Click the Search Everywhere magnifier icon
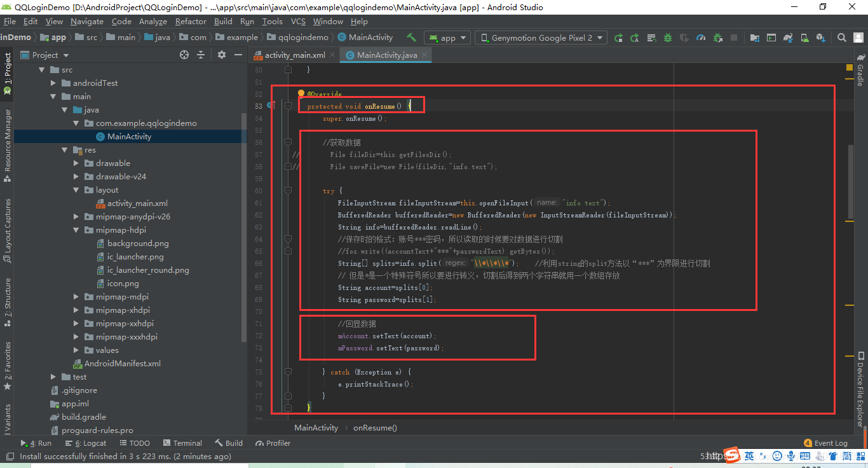This screenshot has height=468, width=868. pyautogui.click(x=841, y=38)
